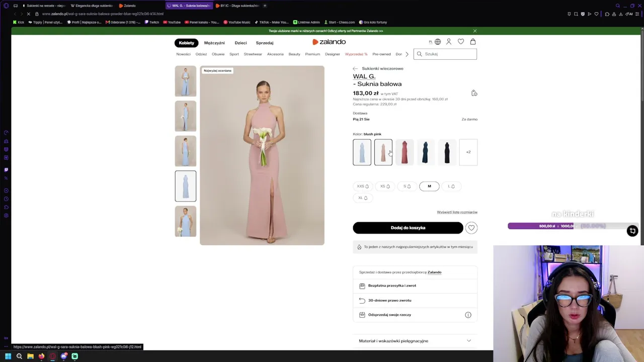Select size L notify option

pos(451,186)
